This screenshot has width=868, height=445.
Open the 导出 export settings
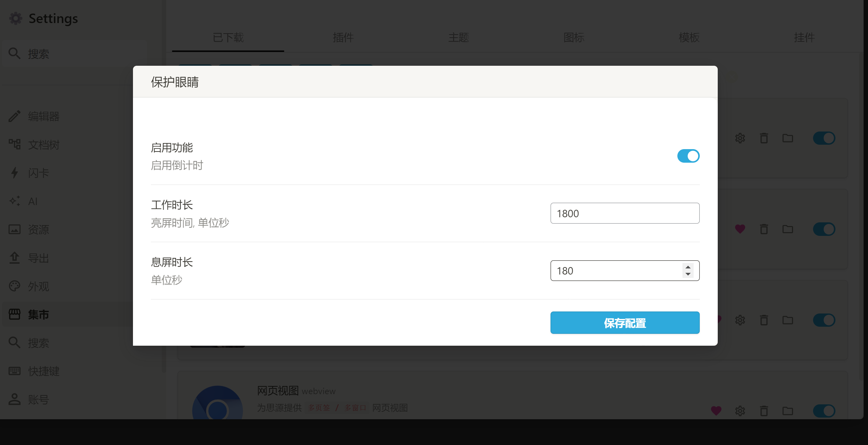pyautogui.click(x=38, y=258)
